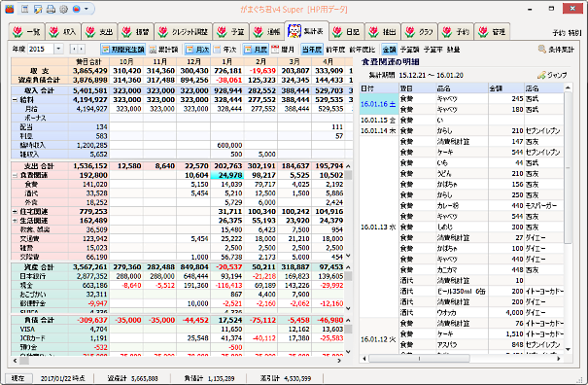This screenshot has width=588, height=385.
Task: Click 特別 label at top right
Action: coord(574,33)
